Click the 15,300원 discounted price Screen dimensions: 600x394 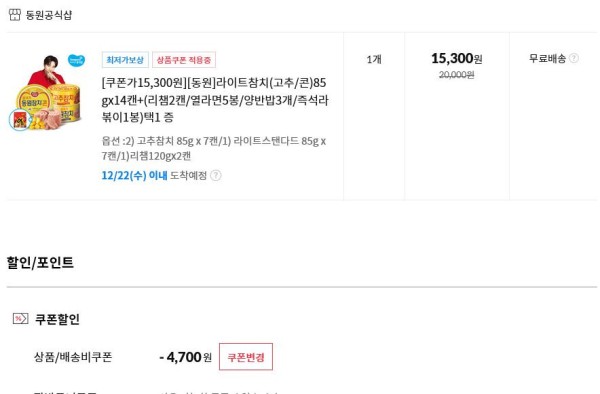(x=457, y=59)
